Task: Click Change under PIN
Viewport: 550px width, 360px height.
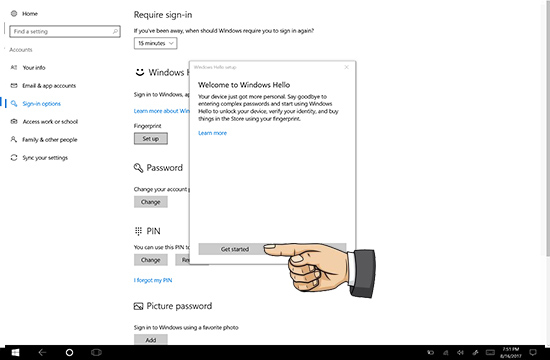Action: click(150, 260)
